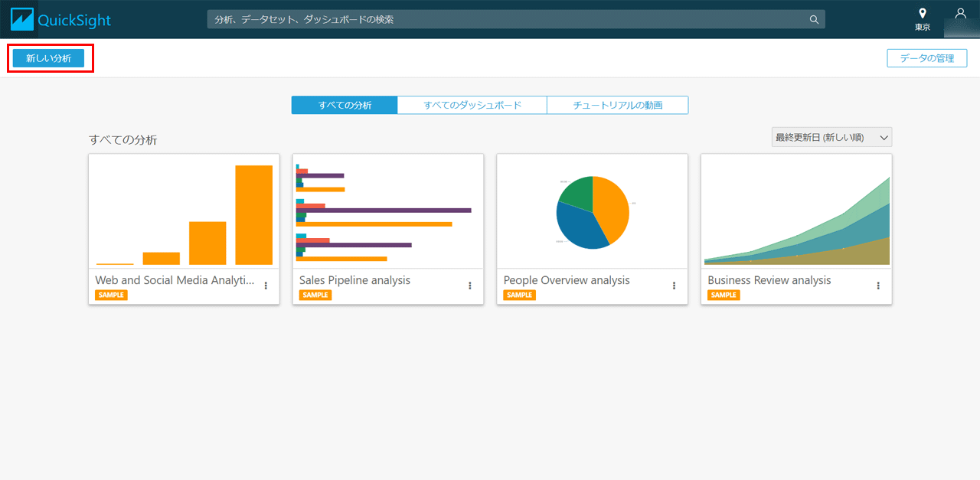The image size is (980, 480).
Task: Click the Web and Social Media Analyti... title
Action: (x=175, y=280)
